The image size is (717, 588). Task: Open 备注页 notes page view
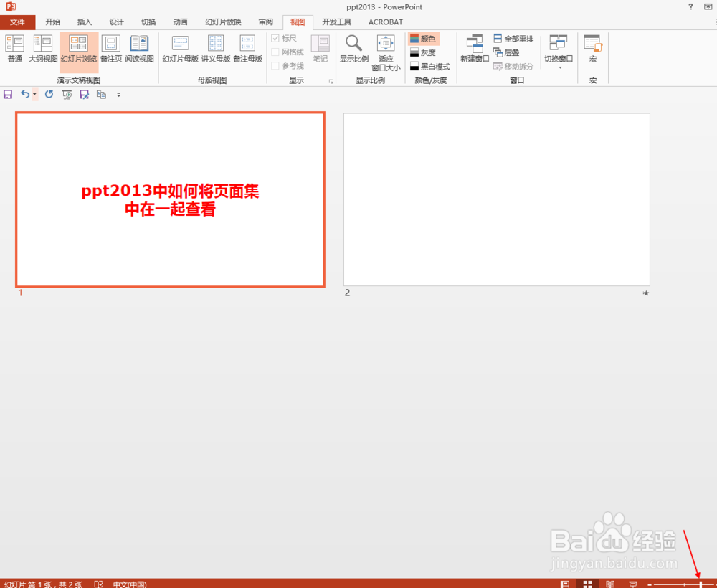(x=111, y=49)
